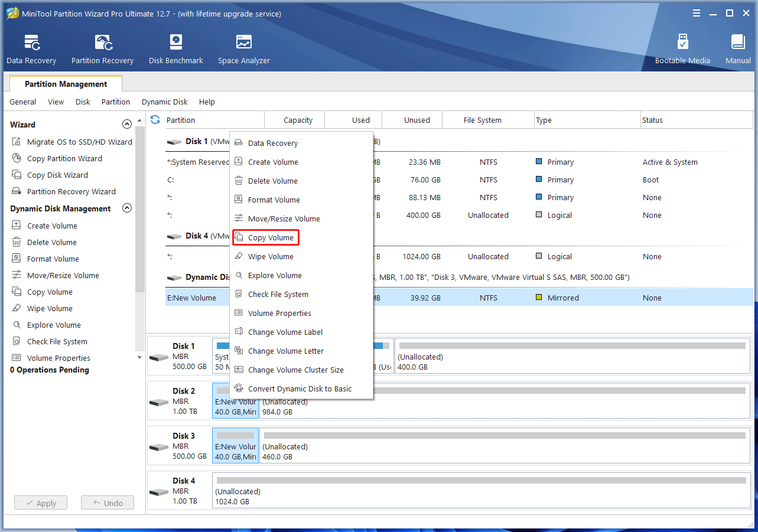Choose Change Volume Label in context menu
Viewport: 758px width, 532px height.
pos(301,332)
